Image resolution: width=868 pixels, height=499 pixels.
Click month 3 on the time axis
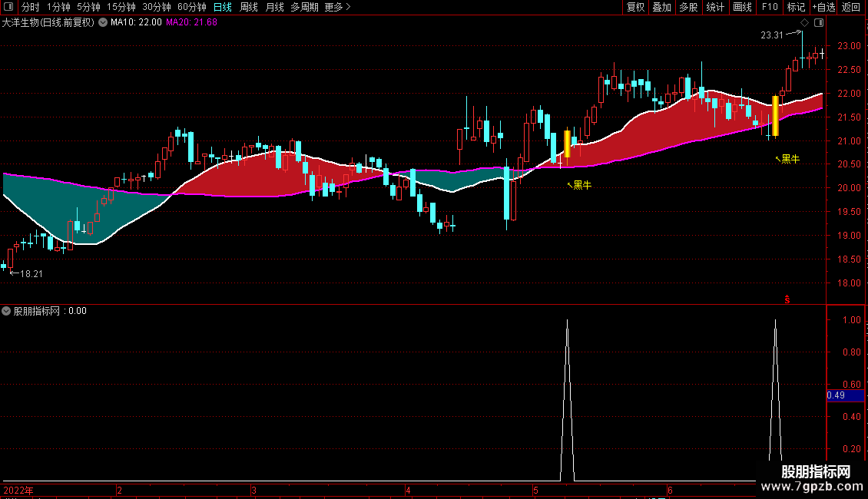pos(253,491)
